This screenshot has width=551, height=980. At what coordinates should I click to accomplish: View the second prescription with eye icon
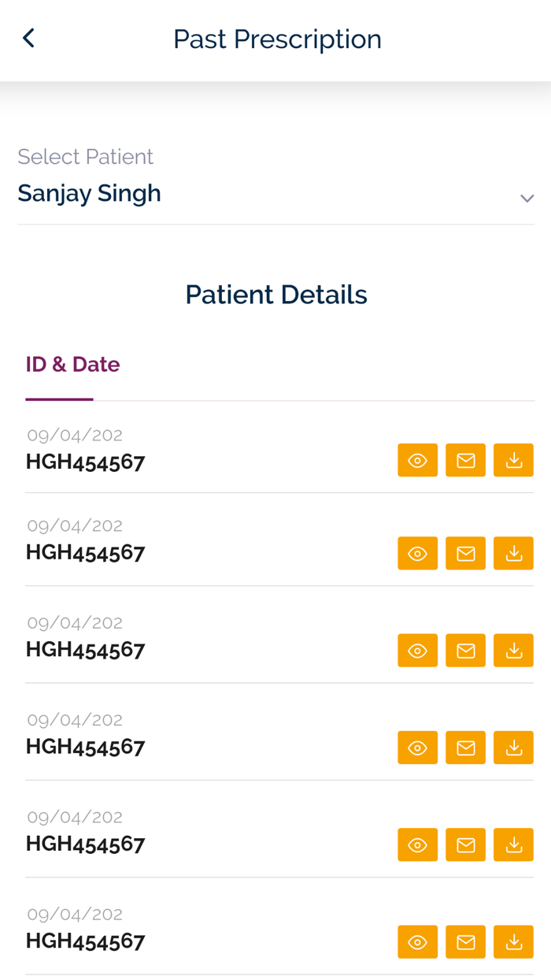click(417, 554)
